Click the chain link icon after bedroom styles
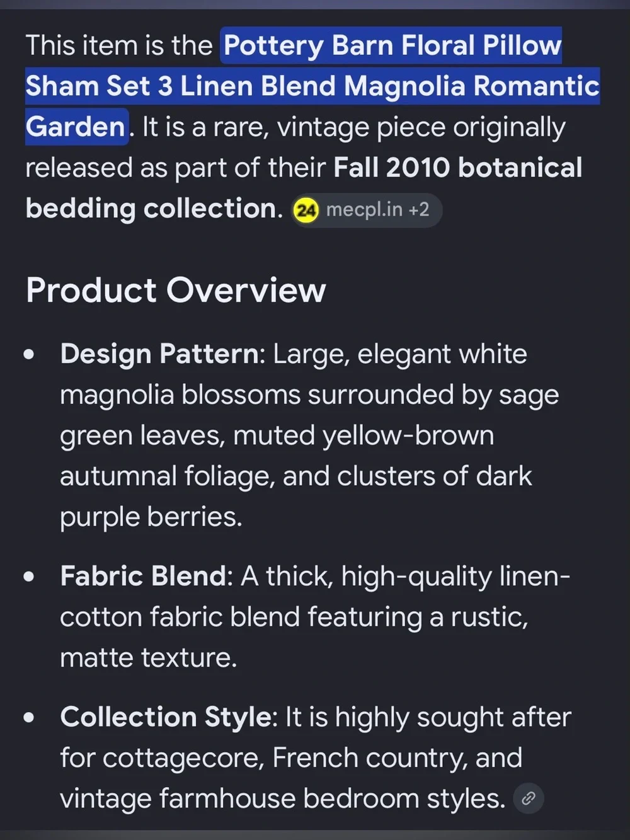Screen dimensions: 630x840 tap(529, 798)
